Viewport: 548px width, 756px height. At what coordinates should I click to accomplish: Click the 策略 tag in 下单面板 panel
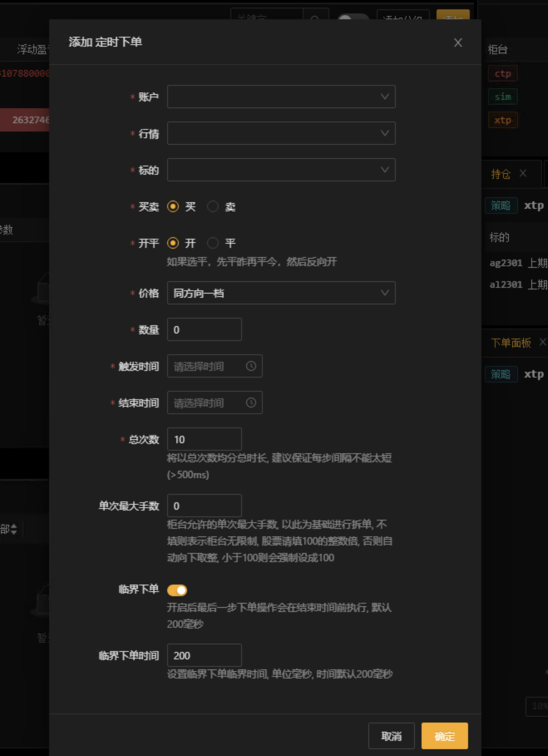click(501, 374)
